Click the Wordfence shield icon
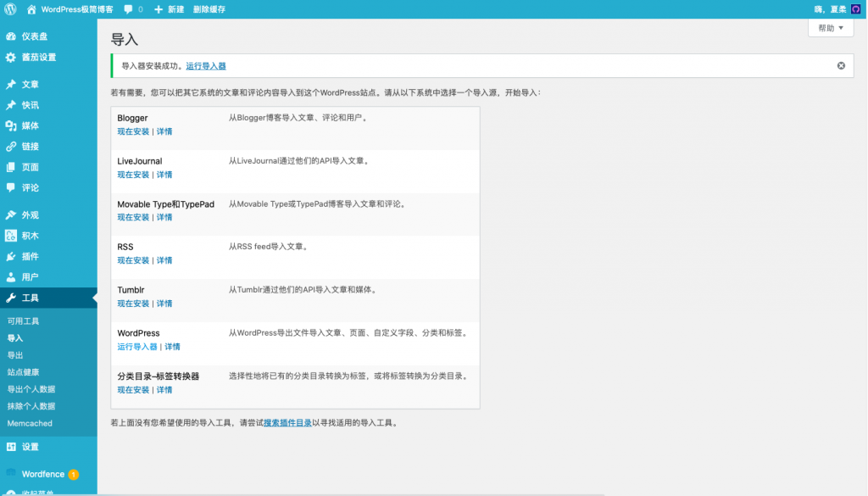This screenshot has height=496, width=868. point(11,474)
